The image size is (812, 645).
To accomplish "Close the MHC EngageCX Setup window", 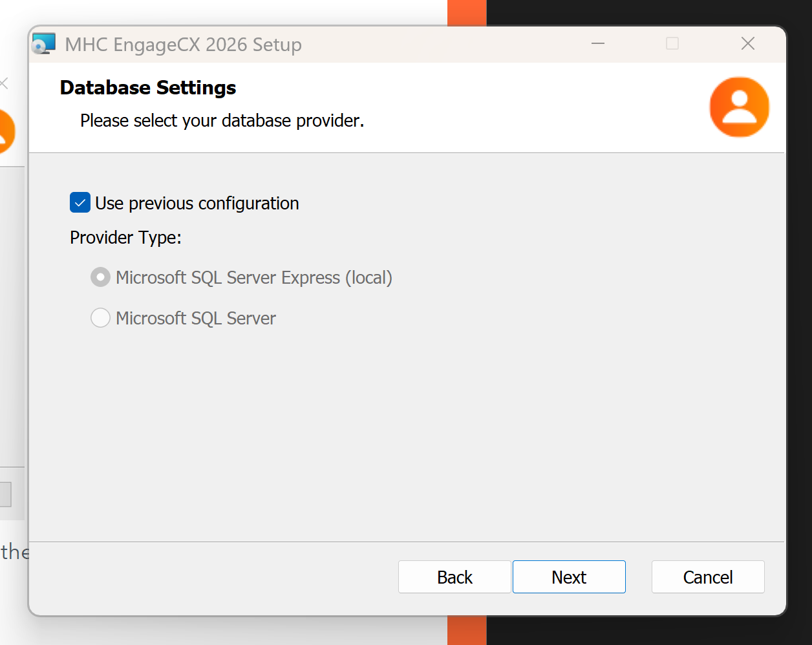I will 748,43.
